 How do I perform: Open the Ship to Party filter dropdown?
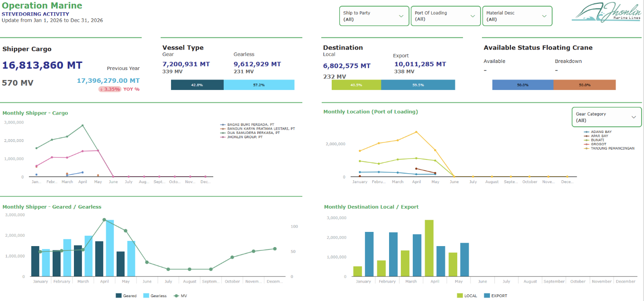click(374, 16)
